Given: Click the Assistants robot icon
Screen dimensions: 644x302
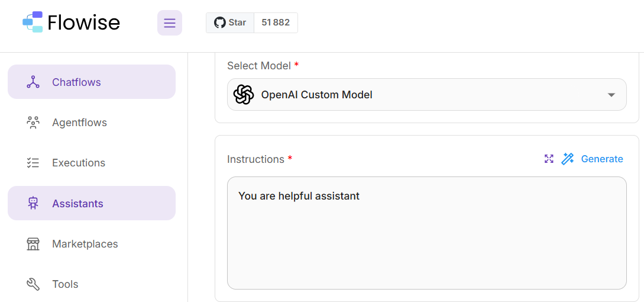Looking at the screenshot, I should point(33,203).
